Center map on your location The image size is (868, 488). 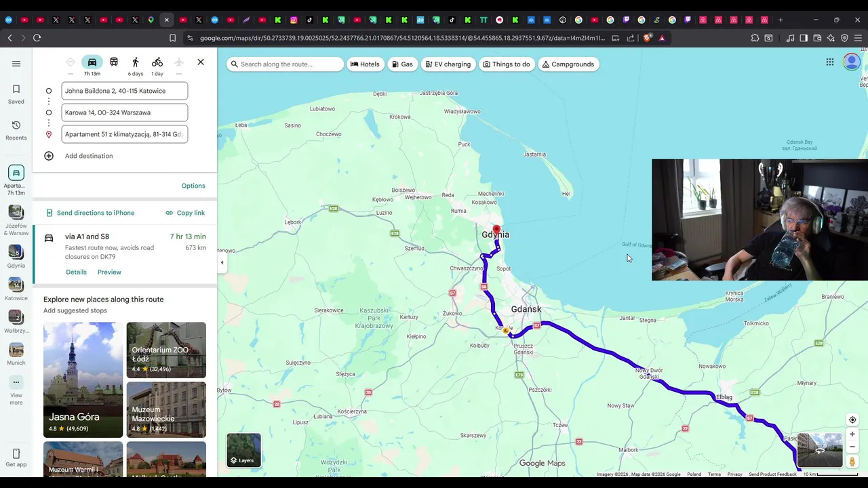(x=852, y=420)
